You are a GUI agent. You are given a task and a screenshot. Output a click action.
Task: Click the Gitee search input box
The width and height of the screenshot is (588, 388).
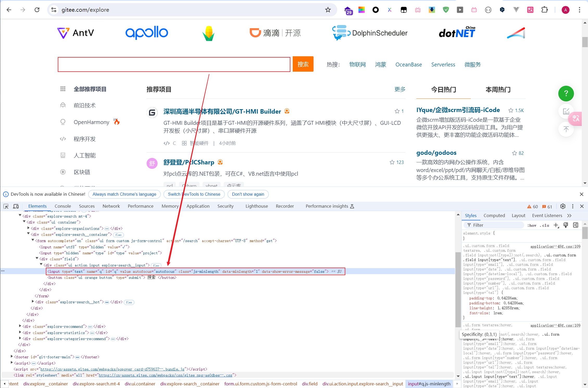(174, 64)
